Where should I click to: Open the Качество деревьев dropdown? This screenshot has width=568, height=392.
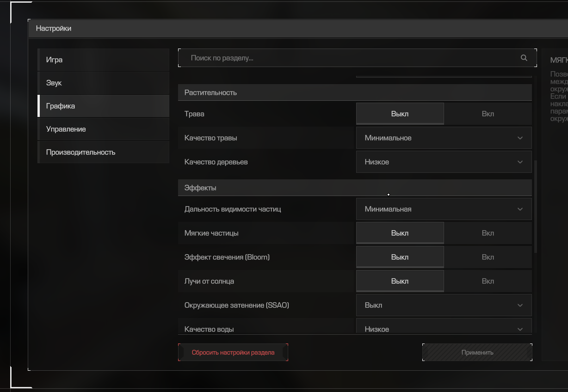click(444, 162)
